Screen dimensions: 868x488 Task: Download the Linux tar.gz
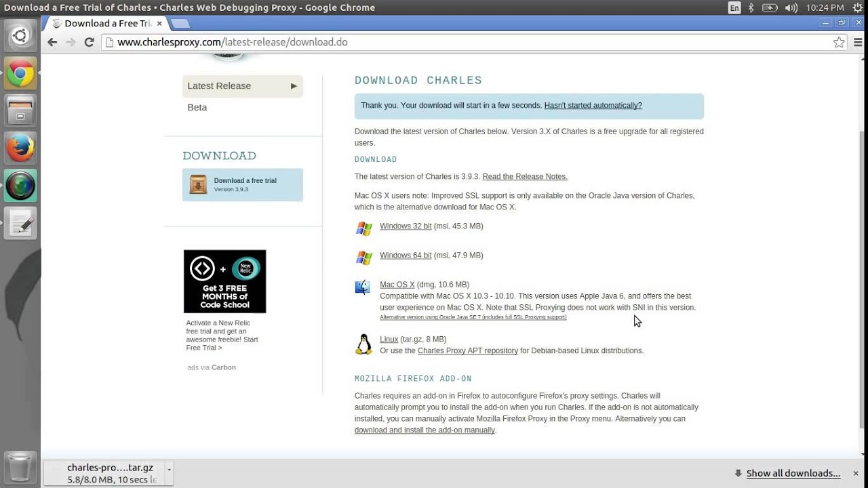(x=389, y=340)
